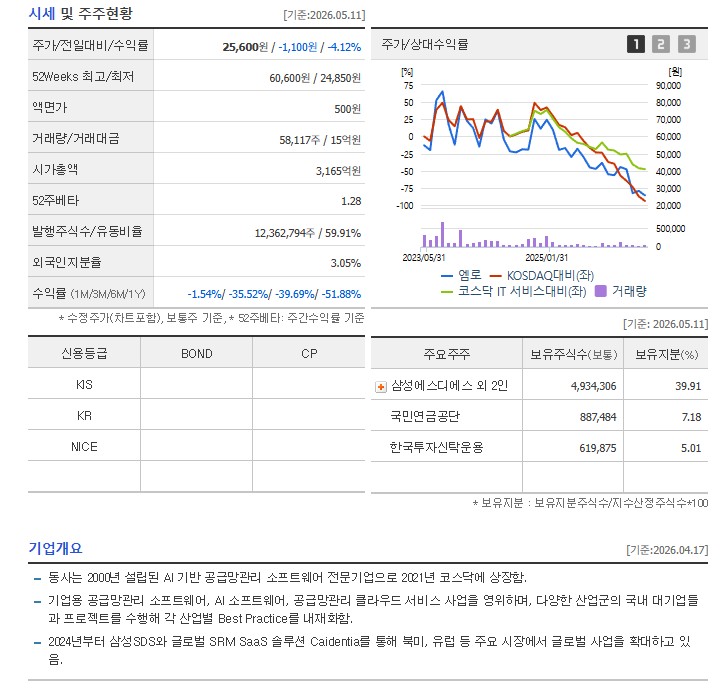Click the KOSDAQ대비(좌) red legend entry

click(542, 275)
